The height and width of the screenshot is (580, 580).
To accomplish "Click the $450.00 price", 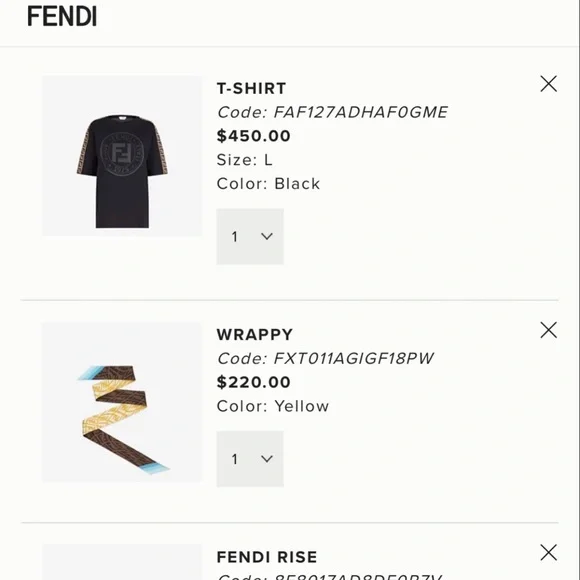I will pos(254,136).
